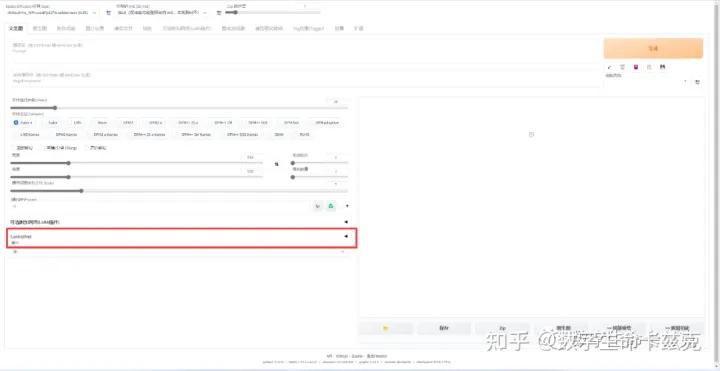Screen dimensions: 720x371
Task: Refresh the prompt styles list icon
Action: pos(698,82)
